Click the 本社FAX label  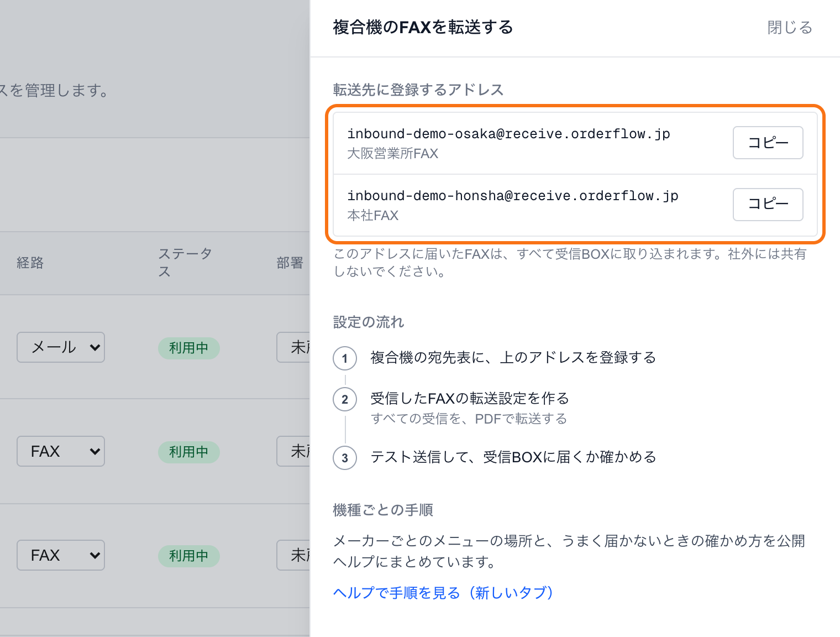pyautogui.click(x=372, y=215)
